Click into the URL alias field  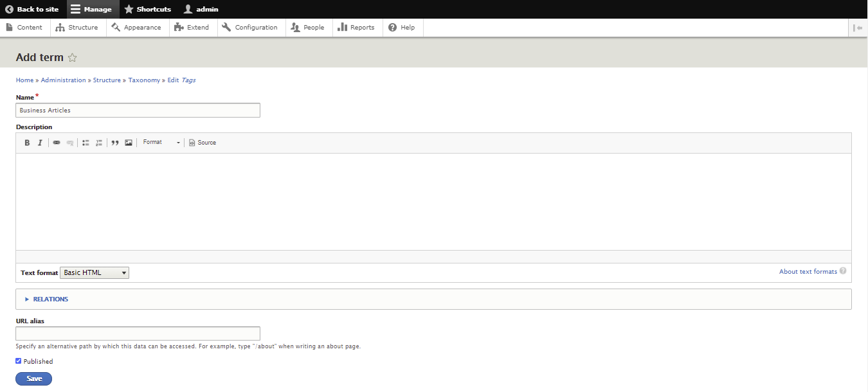[138, 334]
